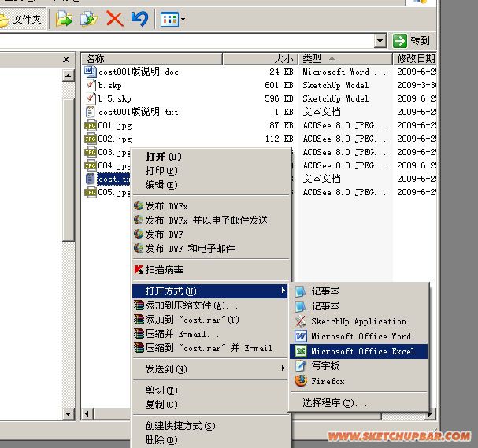Click the file list scroll-left arrow

click(x=87, y=414)
